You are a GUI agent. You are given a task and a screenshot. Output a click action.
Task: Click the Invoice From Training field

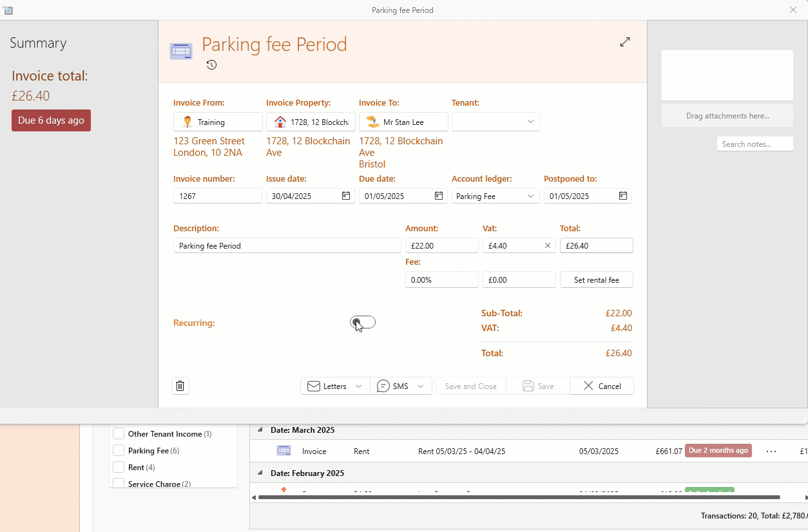point(218,122)
